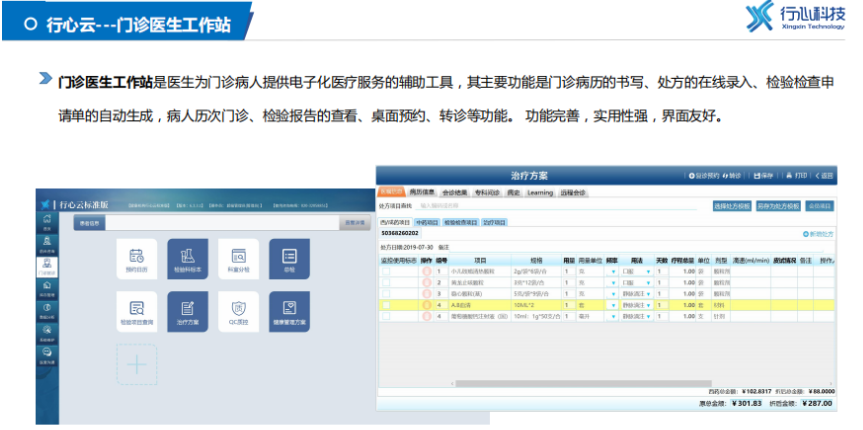
Task: Tick the checkbox in yellow highlighted row
Action: (386, 305)
